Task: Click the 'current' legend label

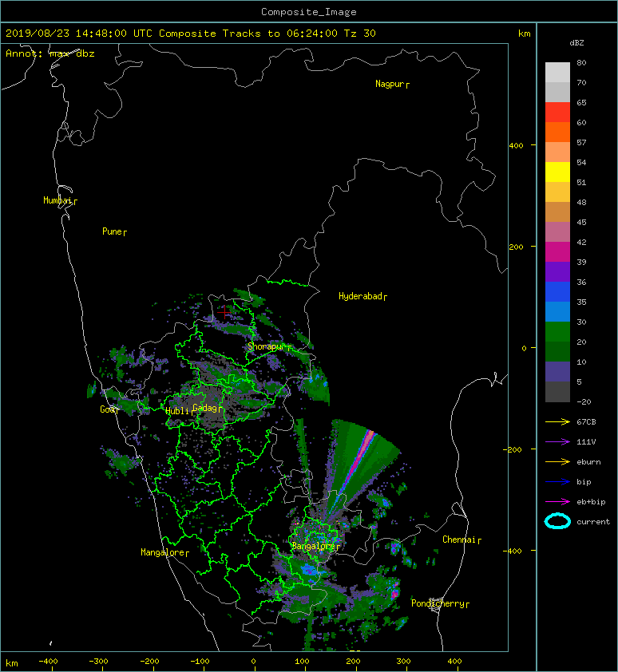Action: [593, 522]
